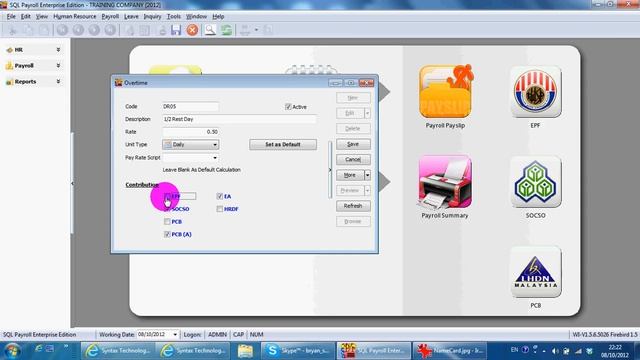Click the orange Cancel X toolbar icon

pos(192,30)
